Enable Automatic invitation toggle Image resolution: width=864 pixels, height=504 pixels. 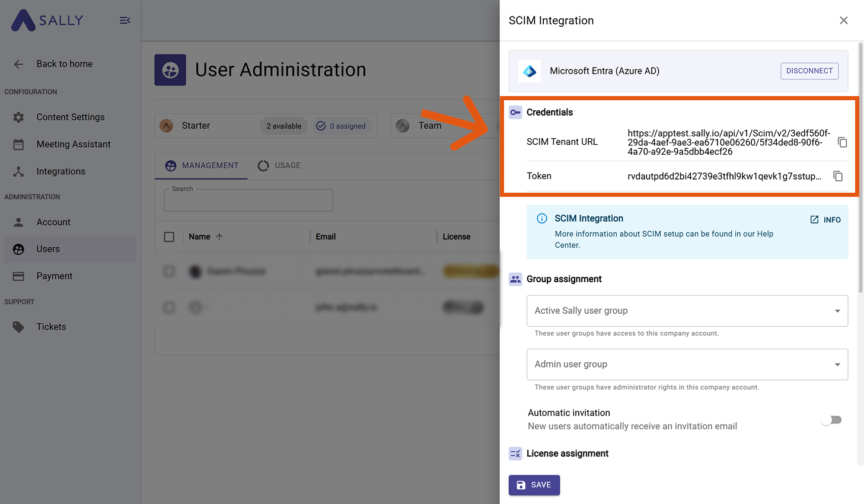pos(831,419)
